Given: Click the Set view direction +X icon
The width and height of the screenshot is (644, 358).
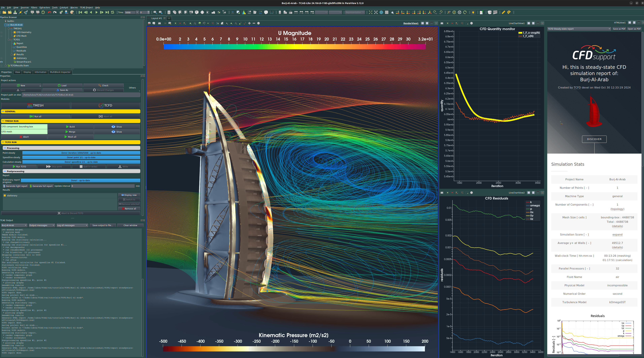Looking at the screenshot, I should point(397,12).
